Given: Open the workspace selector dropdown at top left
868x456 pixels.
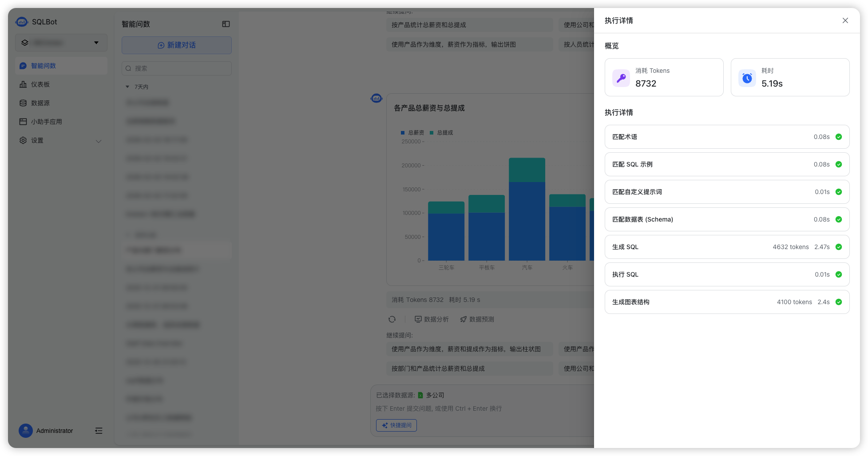Looking at the screenshot, I should 61,43.
